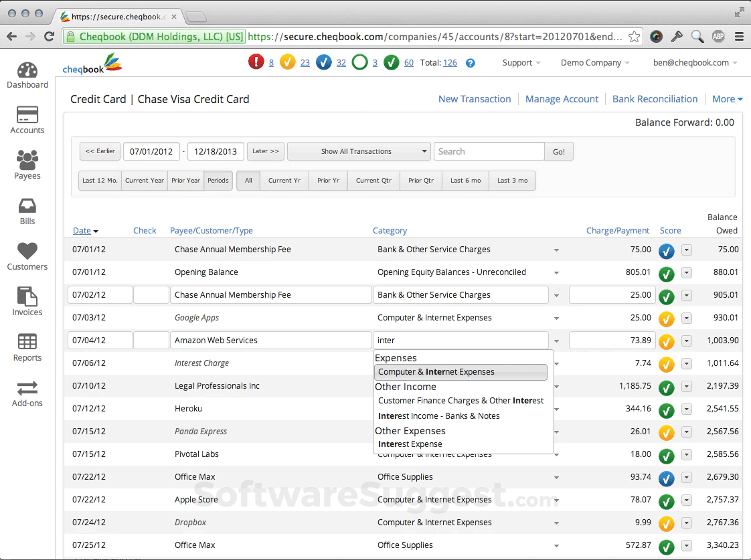Screen dimensions: 751x560
Task: Click the blue help question mark icon
Action: (x=470, y=62)
